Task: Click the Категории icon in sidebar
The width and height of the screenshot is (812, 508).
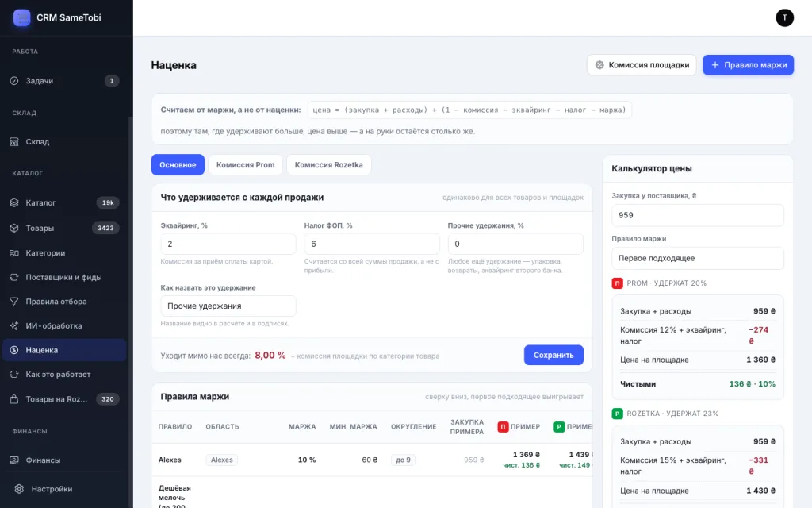Action: [x=14, y=253]
